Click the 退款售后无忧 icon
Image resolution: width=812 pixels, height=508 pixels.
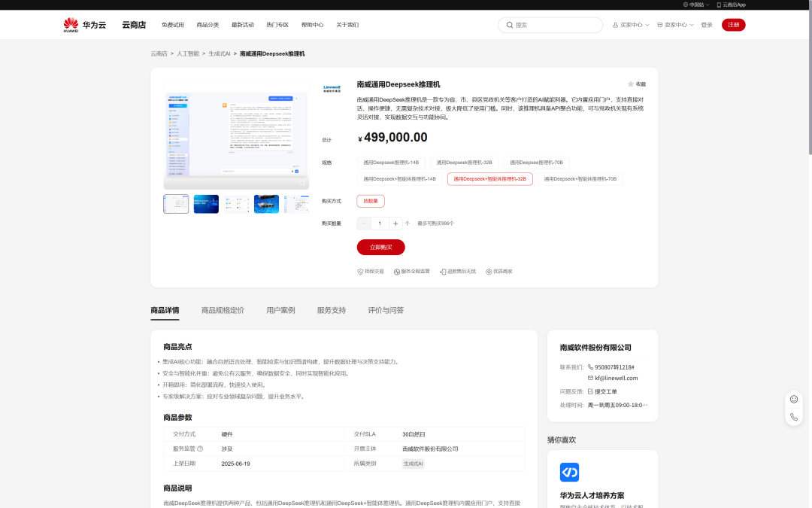443,272
